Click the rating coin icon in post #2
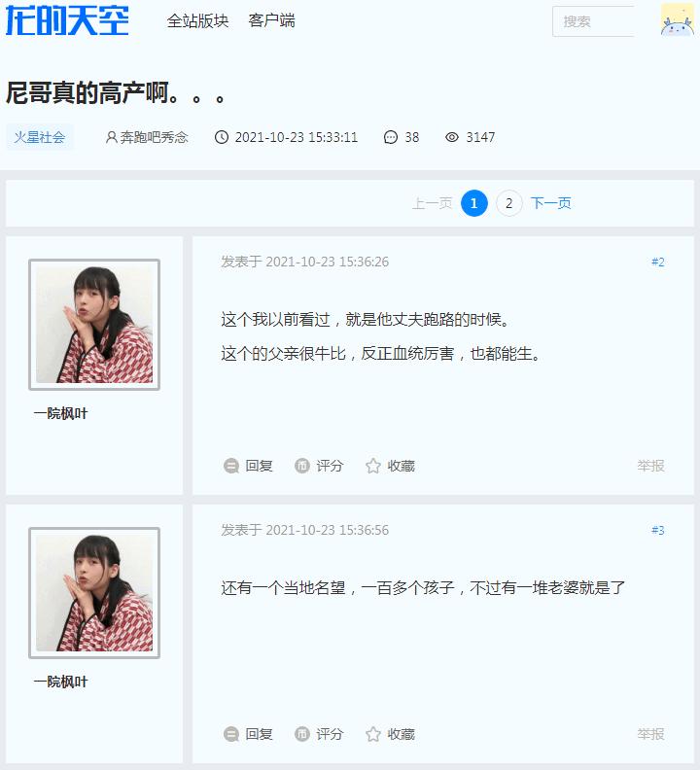This screenshot has width=700, height=770. click(302, 466)
